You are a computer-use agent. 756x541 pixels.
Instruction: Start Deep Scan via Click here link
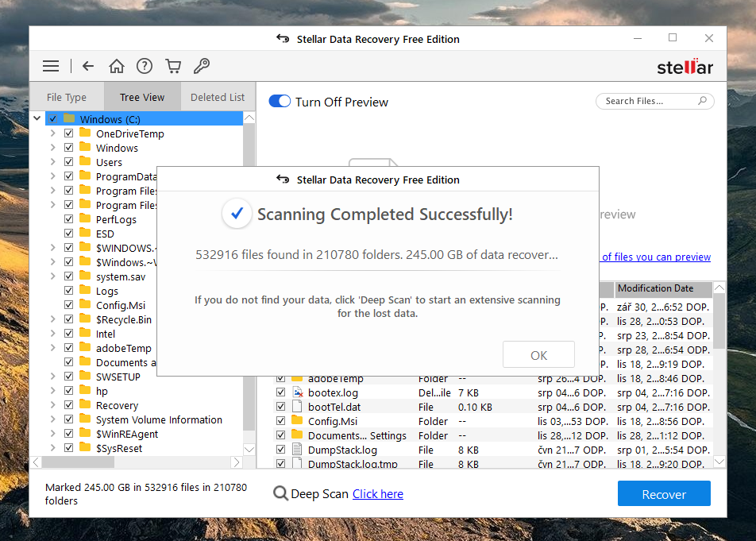tap(377, 494)
